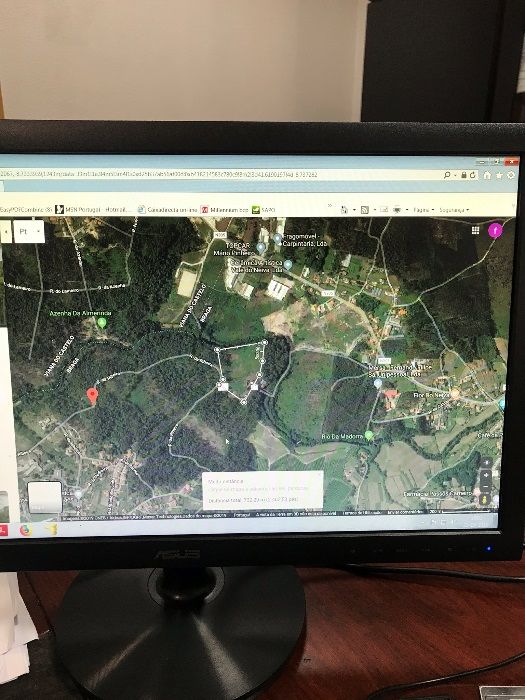Viewport: 525px width, 700px height.
Task: Click the Pegman Street View icon
Action: pos(486,499)
